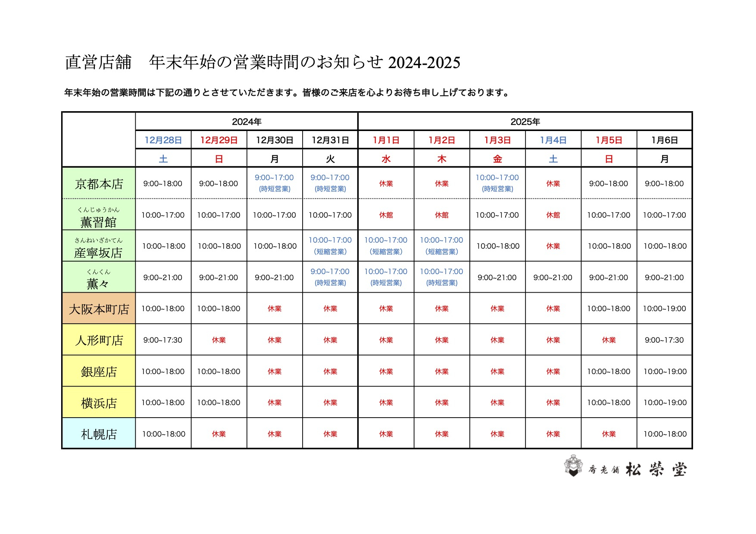The width and height of the screenshot is (756, 534).
Task: Select 薫々 hours cell for 12月31日
Action: pos(330,277)
